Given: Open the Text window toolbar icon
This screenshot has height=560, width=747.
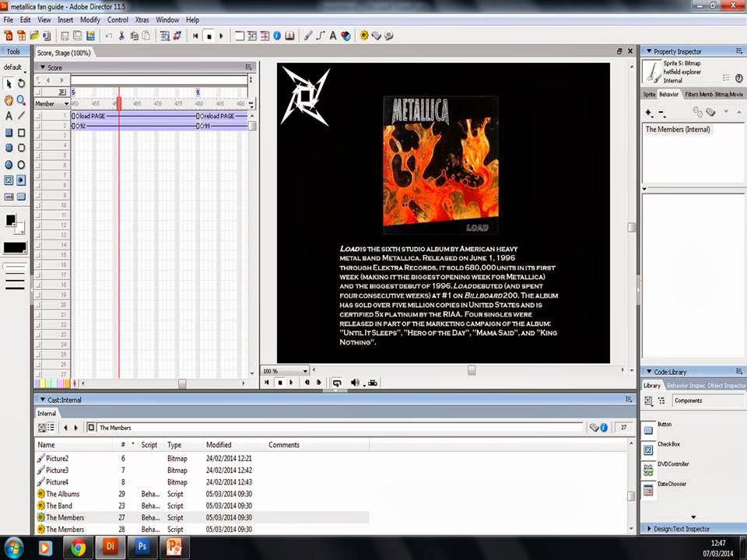Looking at the screenshot, I should 333,36.
